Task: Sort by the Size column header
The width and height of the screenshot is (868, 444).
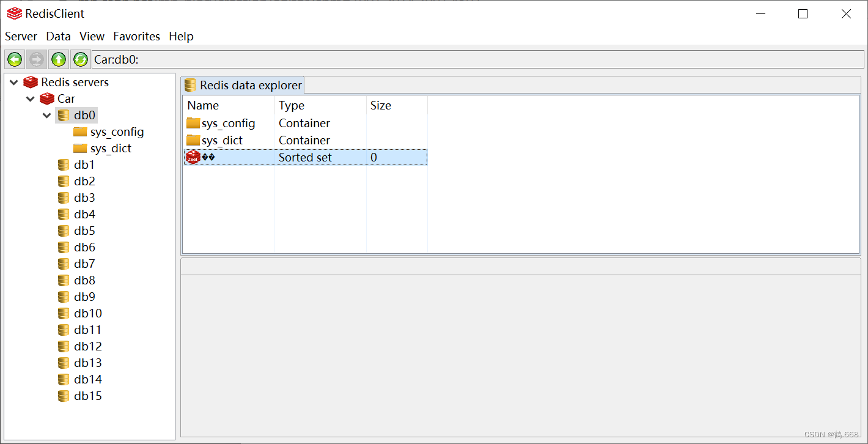Action: pos(397,105)
